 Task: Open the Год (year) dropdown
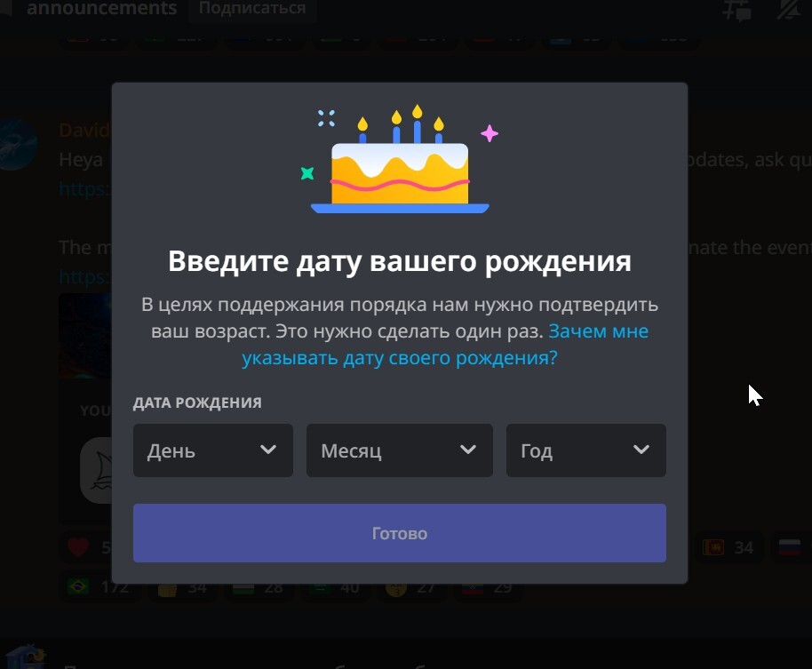tap(585, 450)
